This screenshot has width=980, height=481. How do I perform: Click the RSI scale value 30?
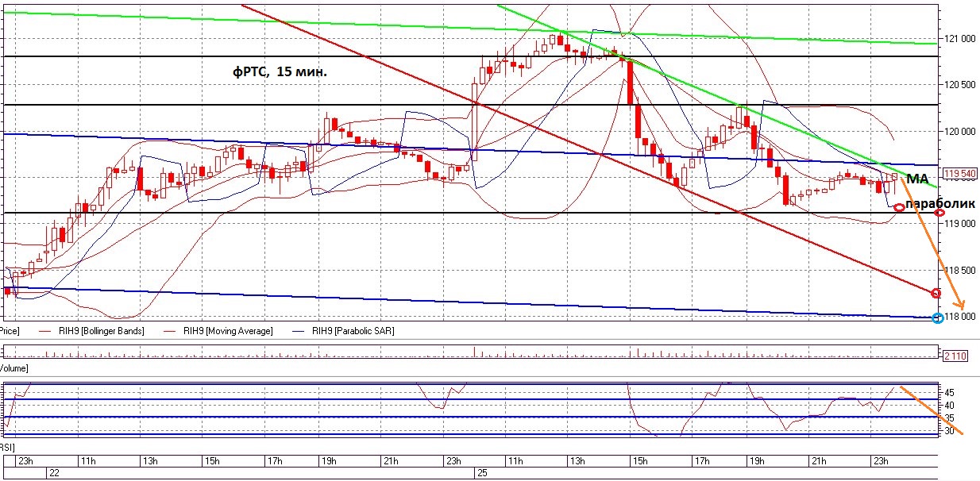click(949, 431)
